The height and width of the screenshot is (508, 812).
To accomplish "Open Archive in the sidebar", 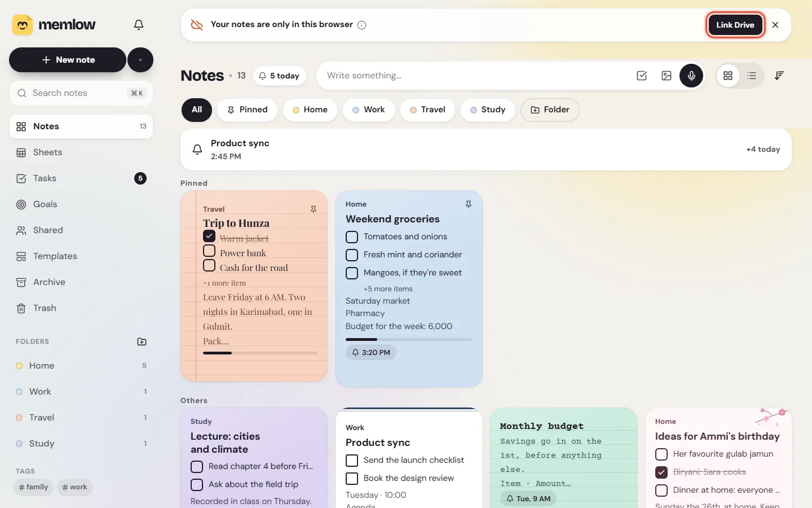I will coord(81,282).
